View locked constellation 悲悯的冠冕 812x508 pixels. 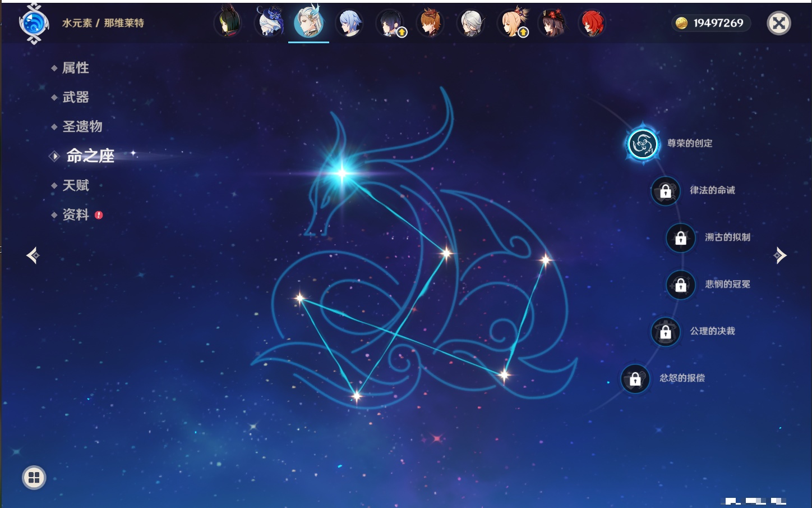pyautogui.click(x=681, y=285)
